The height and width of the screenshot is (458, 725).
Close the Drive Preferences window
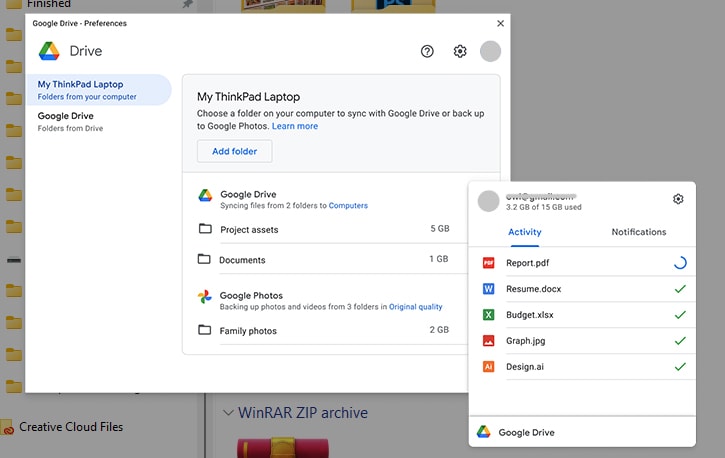500,24
